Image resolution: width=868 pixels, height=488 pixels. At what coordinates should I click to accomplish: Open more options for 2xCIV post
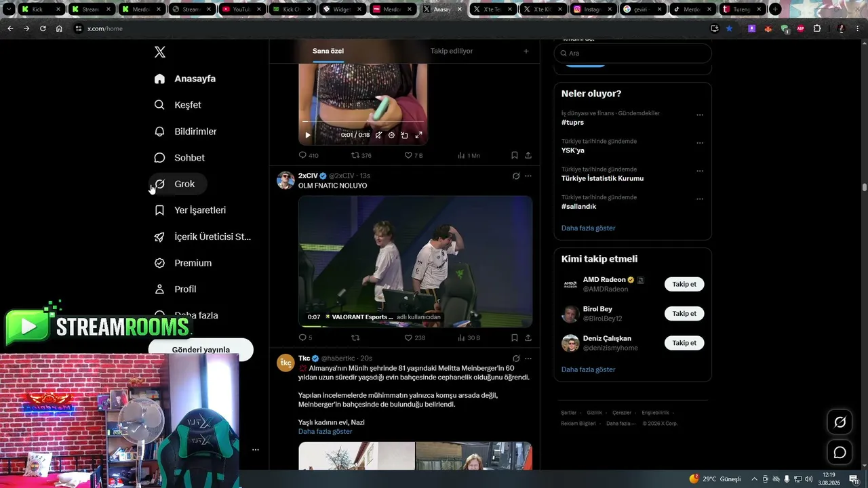[528, 176]
